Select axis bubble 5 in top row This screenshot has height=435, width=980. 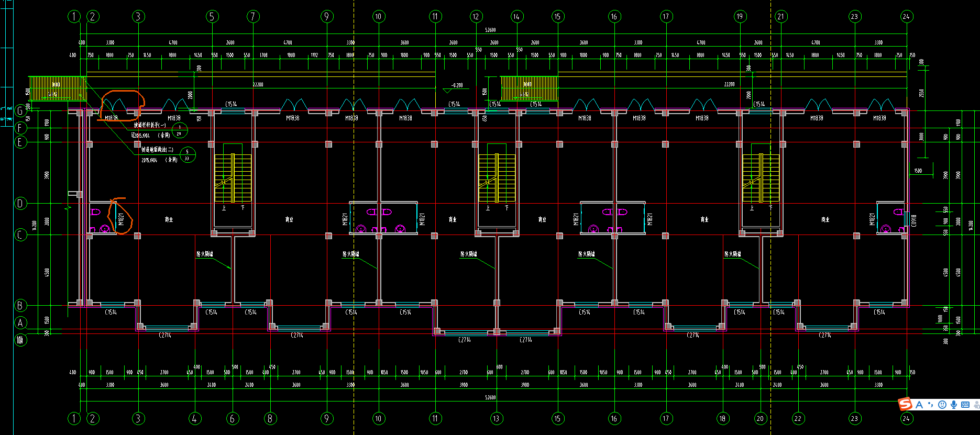click(212, 16)
